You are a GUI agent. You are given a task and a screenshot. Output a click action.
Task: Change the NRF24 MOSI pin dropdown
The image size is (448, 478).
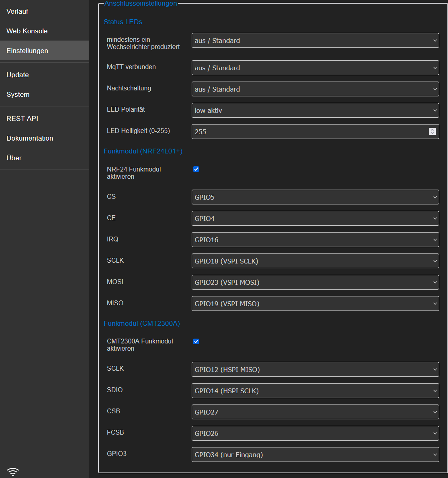point(315,282)
